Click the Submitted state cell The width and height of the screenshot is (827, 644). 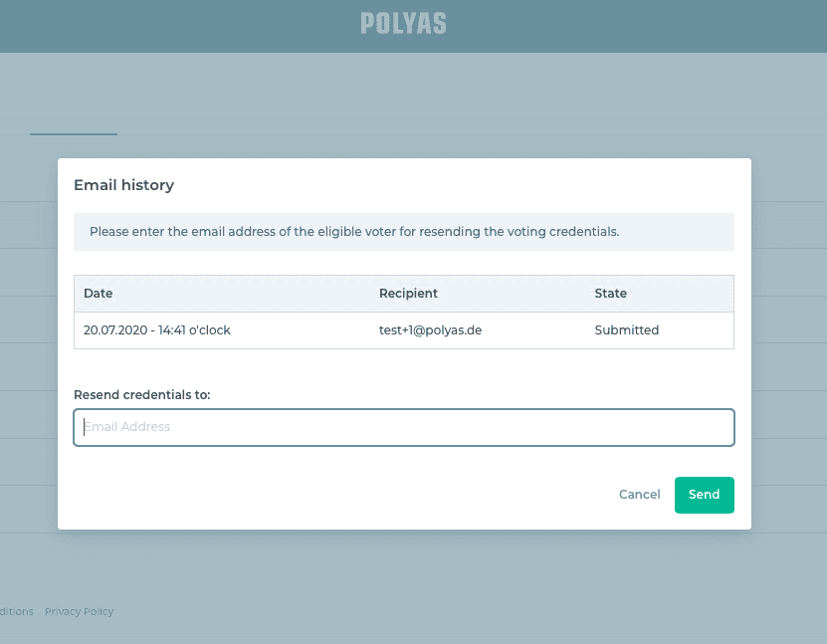626,330
